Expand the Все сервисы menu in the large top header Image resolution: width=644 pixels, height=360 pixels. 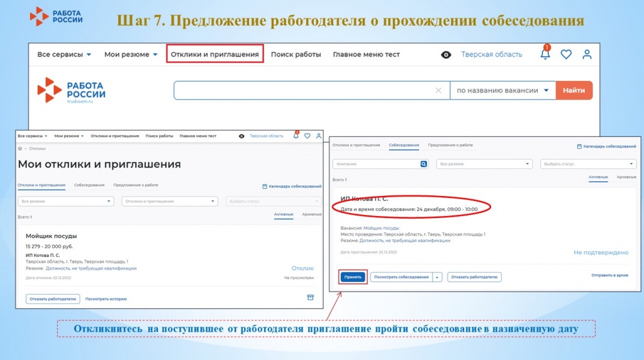click(64, 54)
